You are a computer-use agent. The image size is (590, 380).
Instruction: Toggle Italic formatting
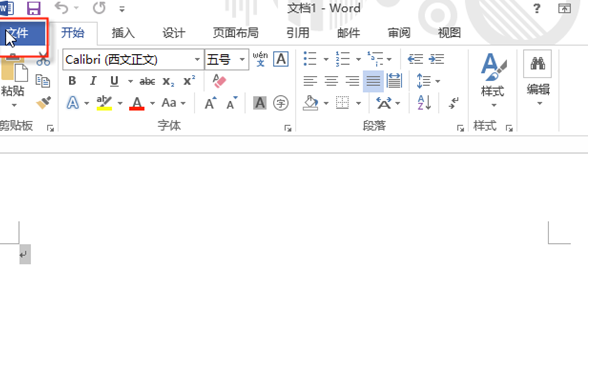93,81
